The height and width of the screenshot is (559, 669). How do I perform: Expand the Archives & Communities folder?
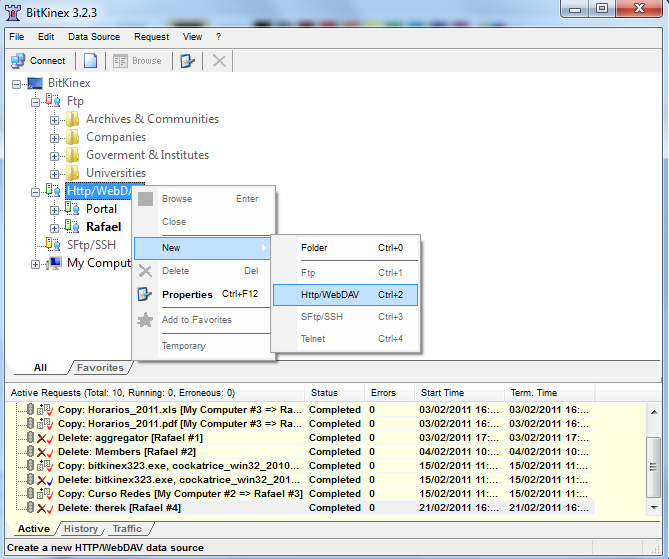point(54,120)
